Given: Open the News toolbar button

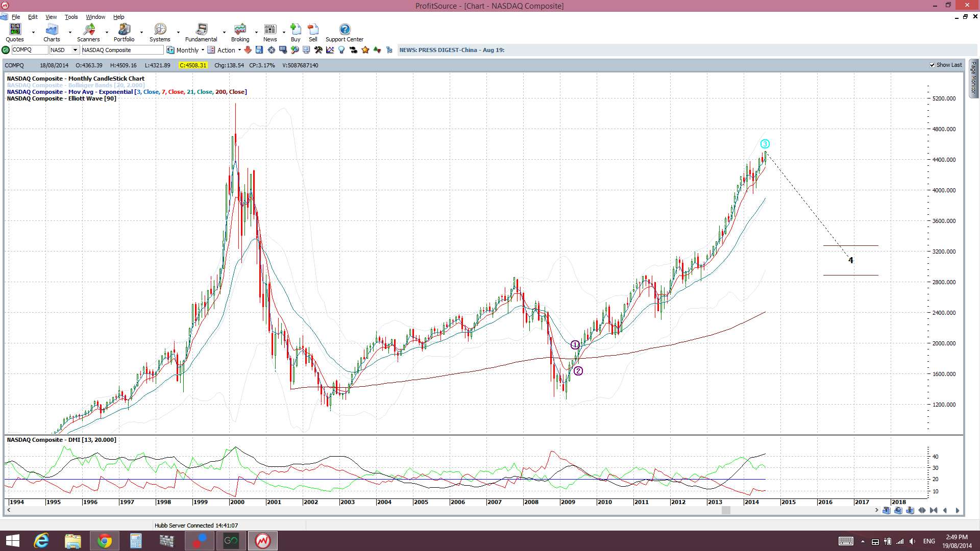Looking at the screenshot, I should (270, 33).
